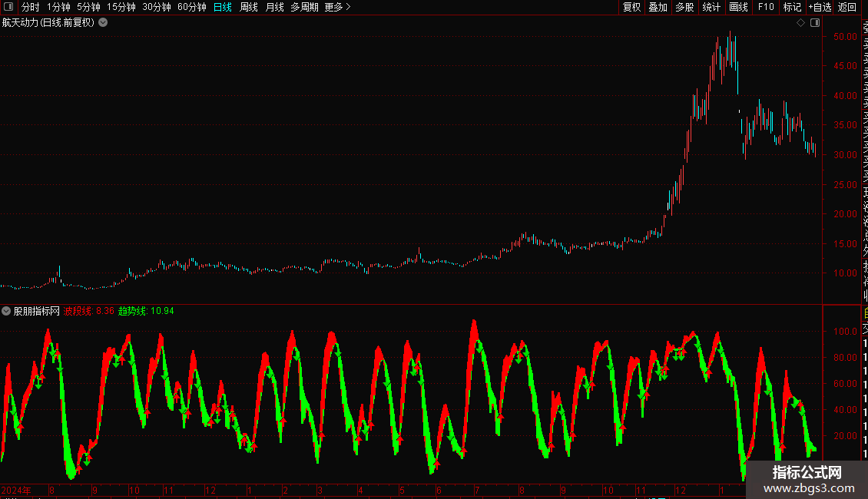This screenshot has height=499, width=868.
Task: Open F10 company information
Action: tap(766, 7)
